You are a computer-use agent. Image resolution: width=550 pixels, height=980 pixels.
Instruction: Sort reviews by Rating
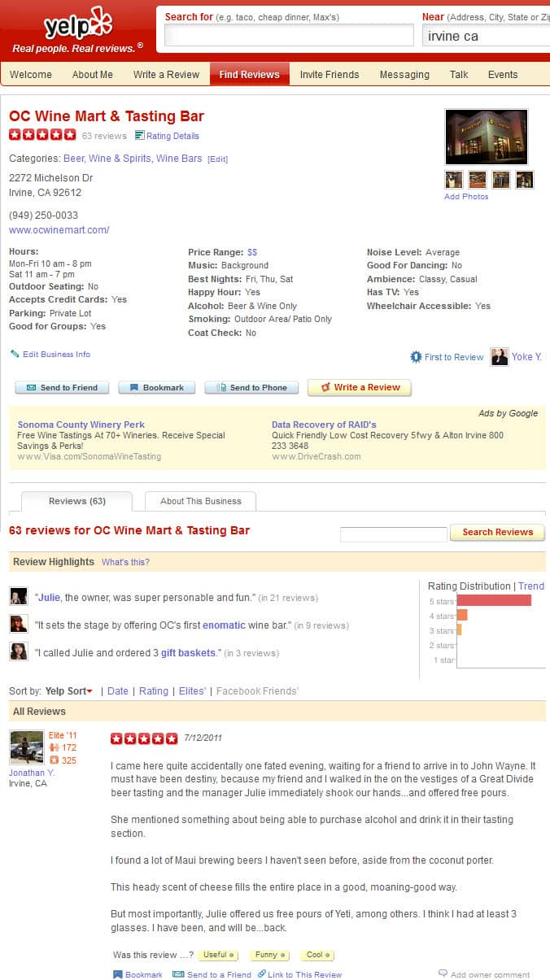coord(154,691)
